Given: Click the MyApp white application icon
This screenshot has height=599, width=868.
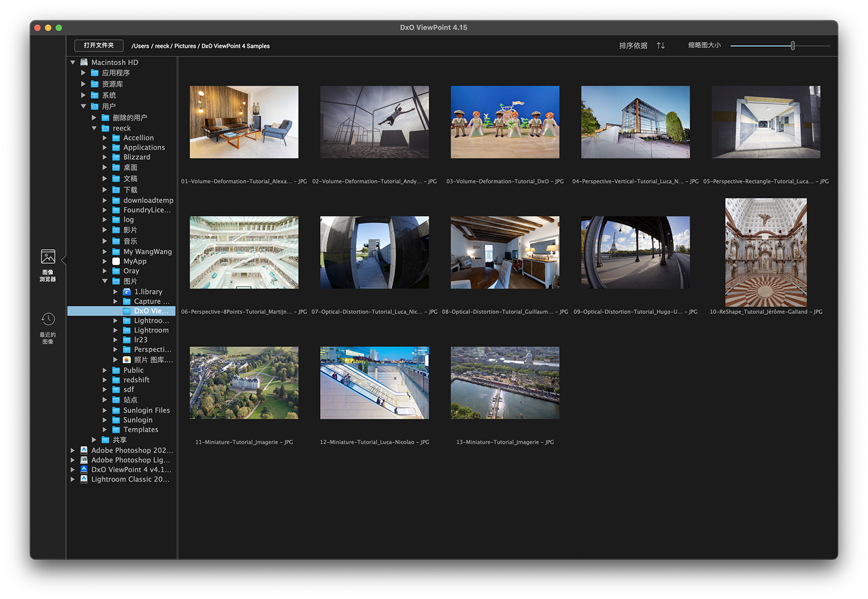Looking at the screenshot, I should (x=116, y=261).
